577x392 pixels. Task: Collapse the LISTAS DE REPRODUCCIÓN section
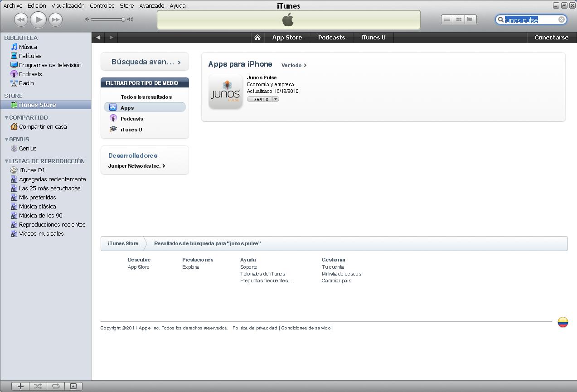6,161
